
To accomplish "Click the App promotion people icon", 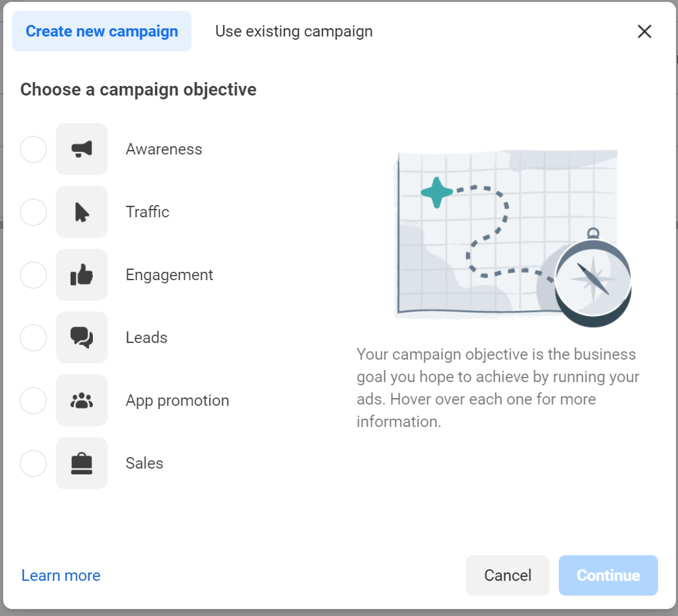I will (x=81, y=401).
